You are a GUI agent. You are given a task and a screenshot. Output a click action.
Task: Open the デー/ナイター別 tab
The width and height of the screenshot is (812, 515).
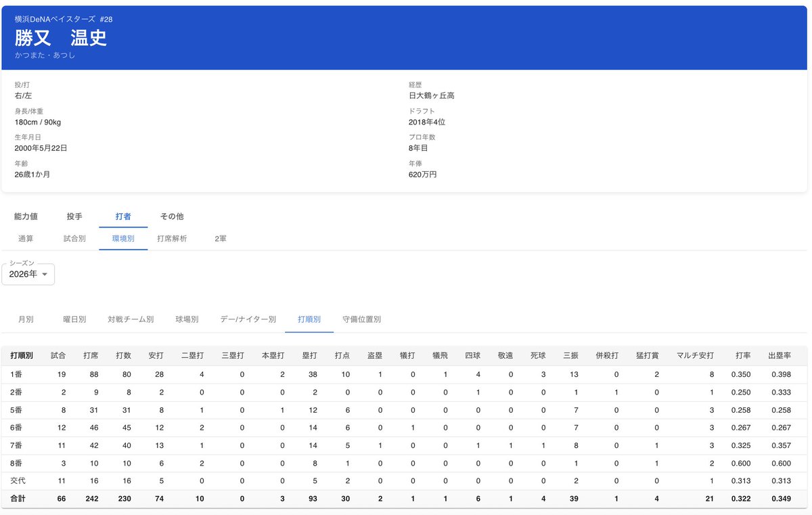point(248,319)
